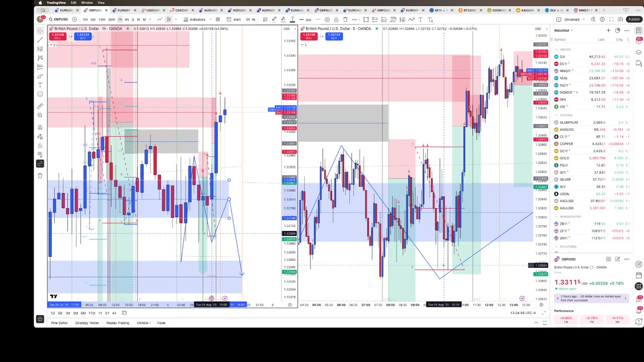Open the Window menu in menu bar

click(x=87, y=3)
